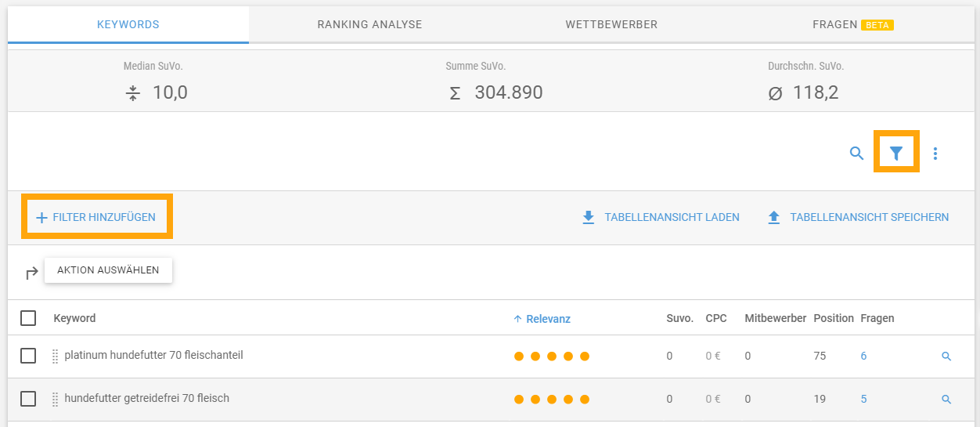The height and width of the screenshot is (427, 980).
Task: Switch to the Wettbewerber tab
Action: (611, 24)
